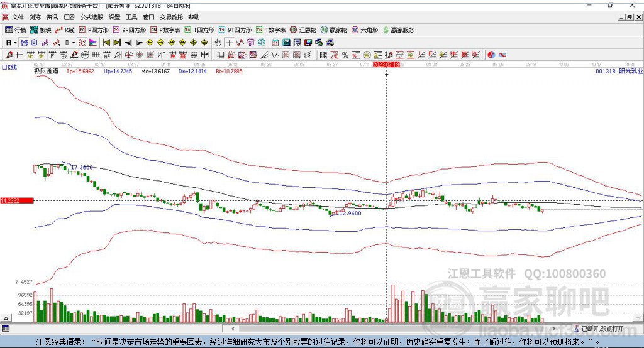The image size is (644, 348).
Task: Open the 文件 menu
Action: click(18, 17)
